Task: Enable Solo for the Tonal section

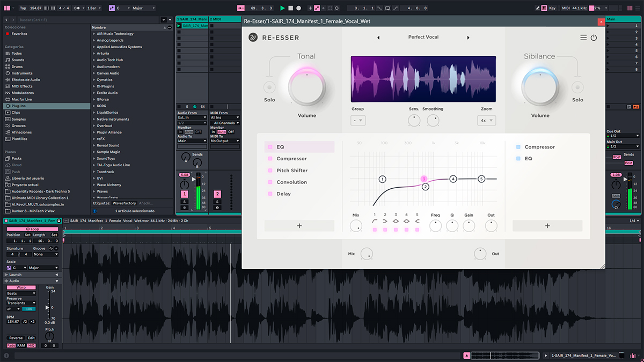Action: 269,87
